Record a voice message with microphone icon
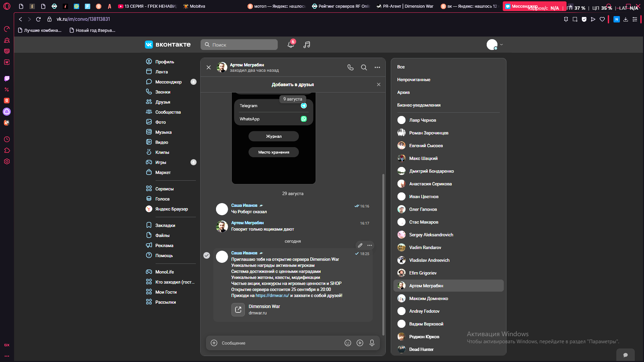The image size is (644, 362). 372,343
